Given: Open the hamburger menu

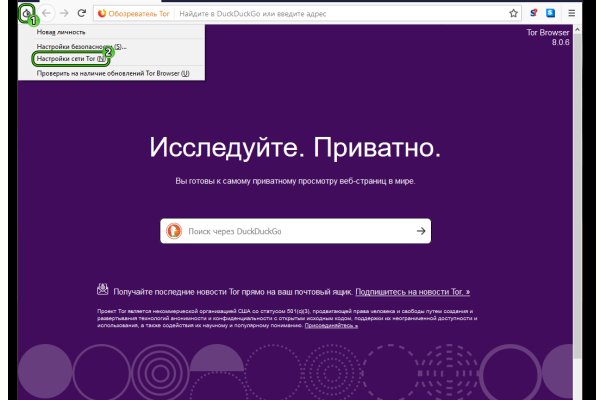Looking at the screenshot, I should point(572,14).
